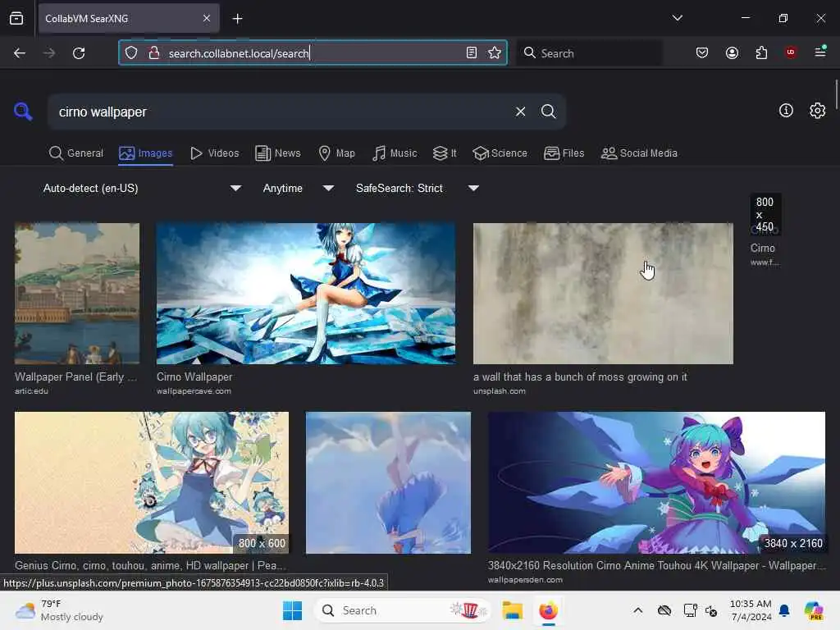List all tabs dropdown arrow
The image size is (840, 630).
(x=677, y=18)
